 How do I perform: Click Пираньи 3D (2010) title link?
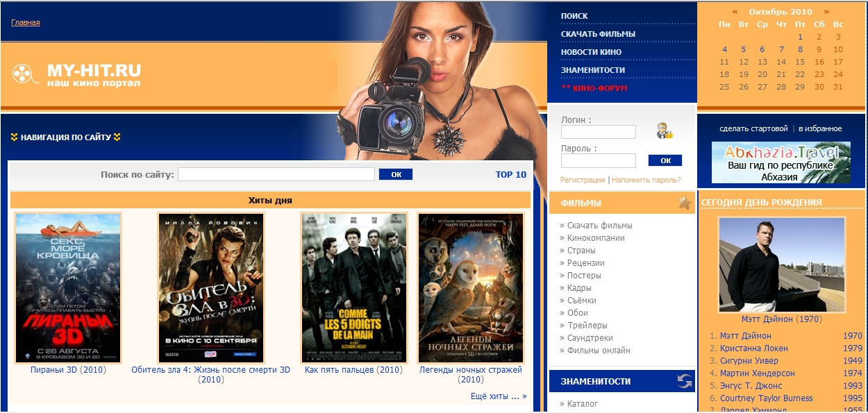(x=68, y=370)
